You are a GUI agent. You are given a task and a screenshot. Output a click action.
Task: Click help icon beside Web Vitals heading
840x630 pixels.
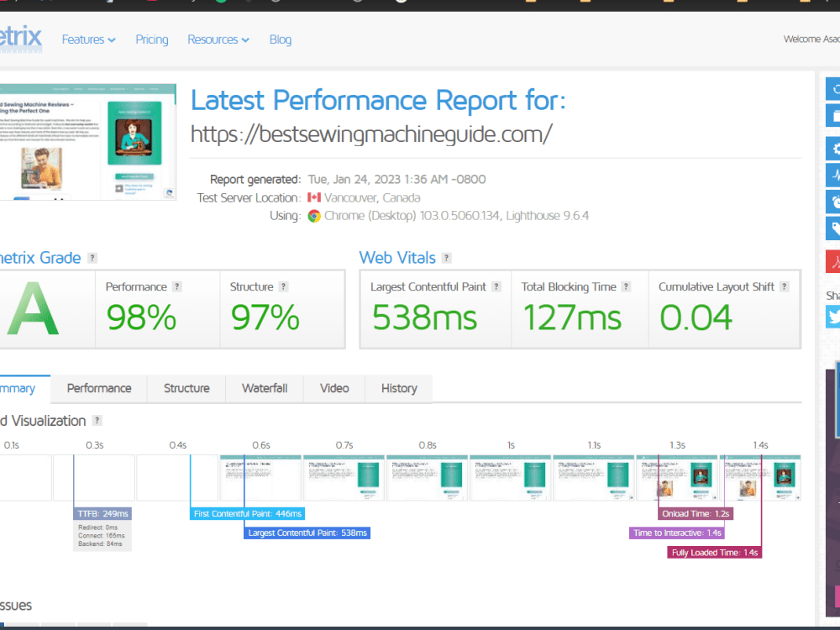(446, 258)
